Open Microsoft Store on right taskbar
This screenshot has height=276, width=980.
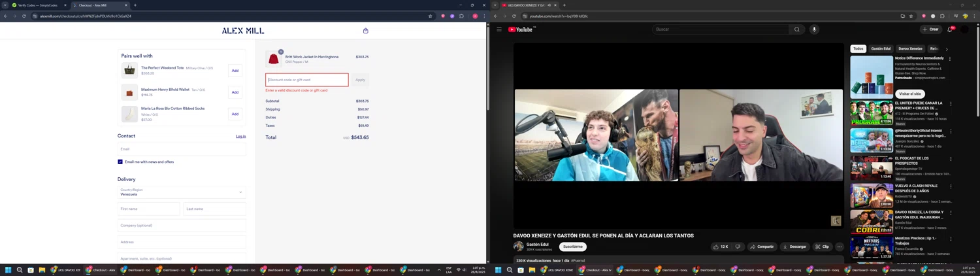tap(521, 269)
